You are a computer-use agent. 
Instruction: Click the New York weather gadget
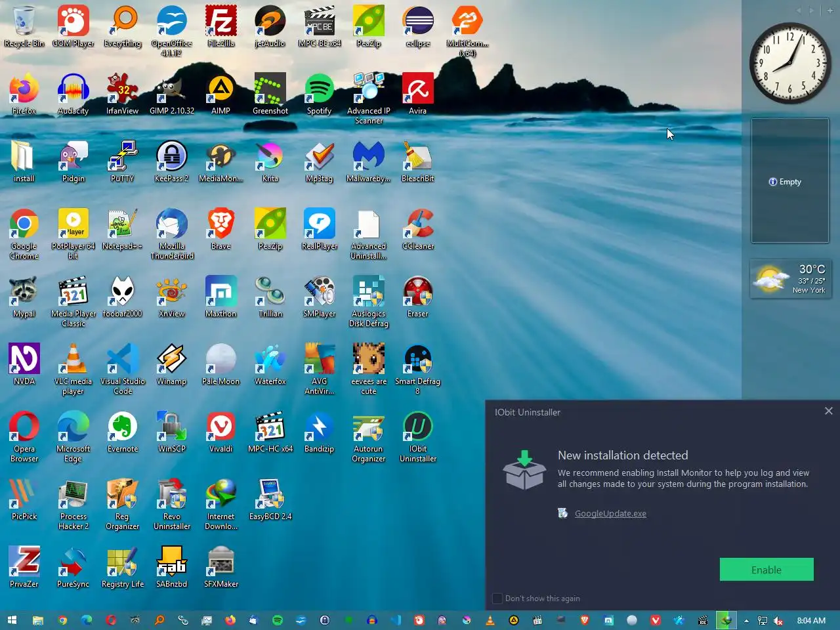[790, 279]
